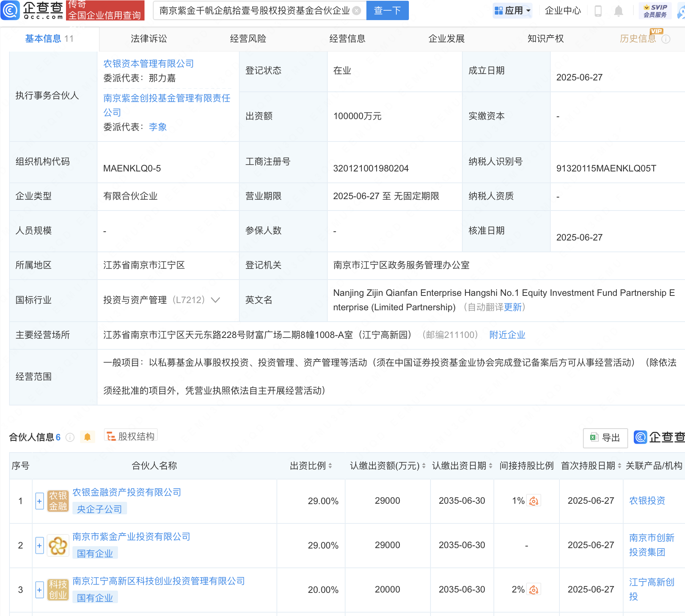685x616 pixels.
Task: Sort by 出资比例 column arrows
Action: tap(330, 466)
